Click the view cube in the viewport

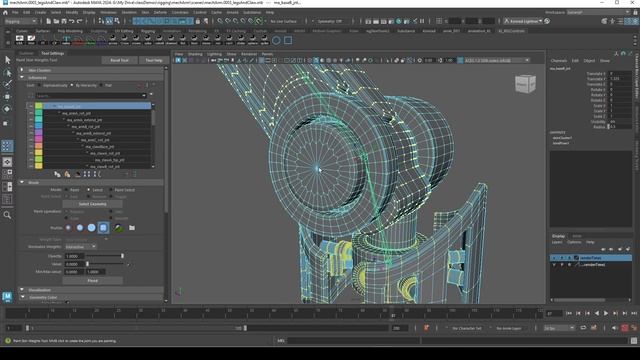tap(525, 84)
